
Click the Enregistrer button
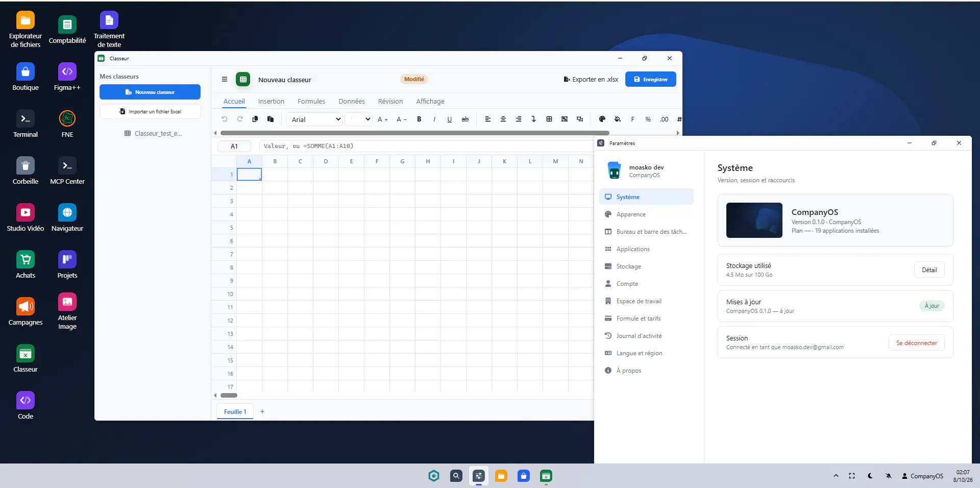pyautogui.click(x=651, y=79)
